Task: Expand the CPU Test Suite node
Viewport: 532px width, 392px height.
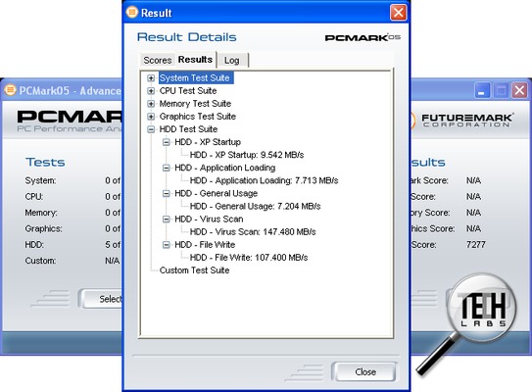Action: [x=151, y=91]
